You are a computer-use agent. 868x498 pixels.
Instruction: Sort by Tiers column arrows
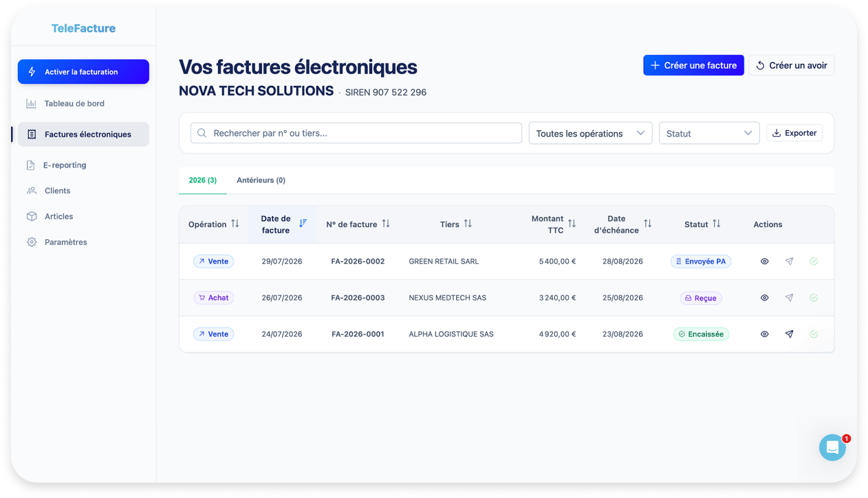pyautogui.click(x=468, y=224)
